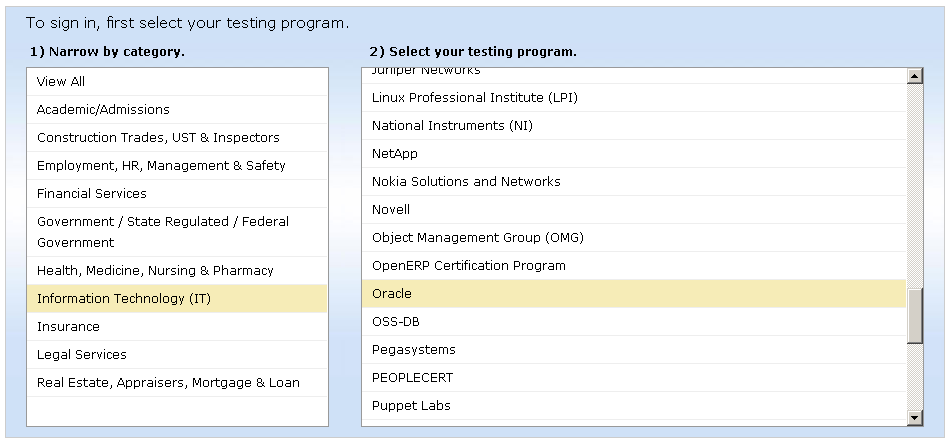Choose OpenERP Certification Program
Image resolution: width=950 pixels, height=444 pixels.
click(x=469, y=266)
